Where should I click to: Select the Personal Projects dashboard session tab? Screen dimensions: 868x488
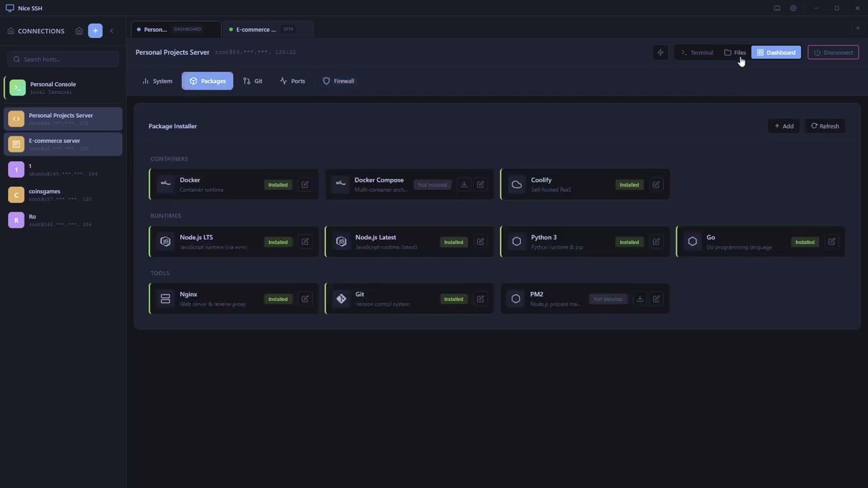176,29
